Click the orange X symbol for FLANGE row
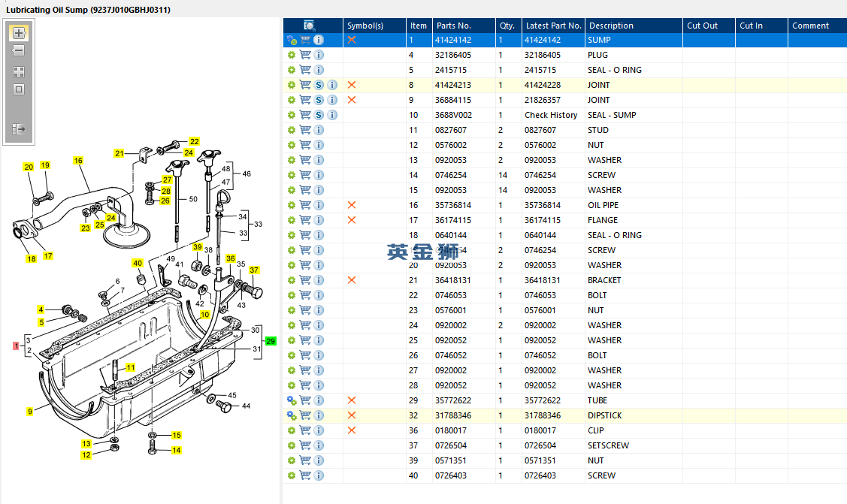The image size is (847, 504). coord(352,220)
